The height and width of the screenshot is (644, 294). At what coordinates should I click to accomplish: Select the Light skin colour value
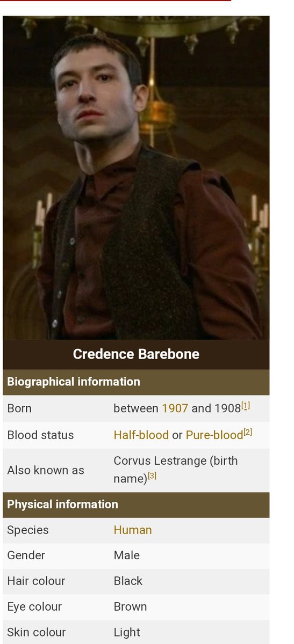[x=127, y=633]
